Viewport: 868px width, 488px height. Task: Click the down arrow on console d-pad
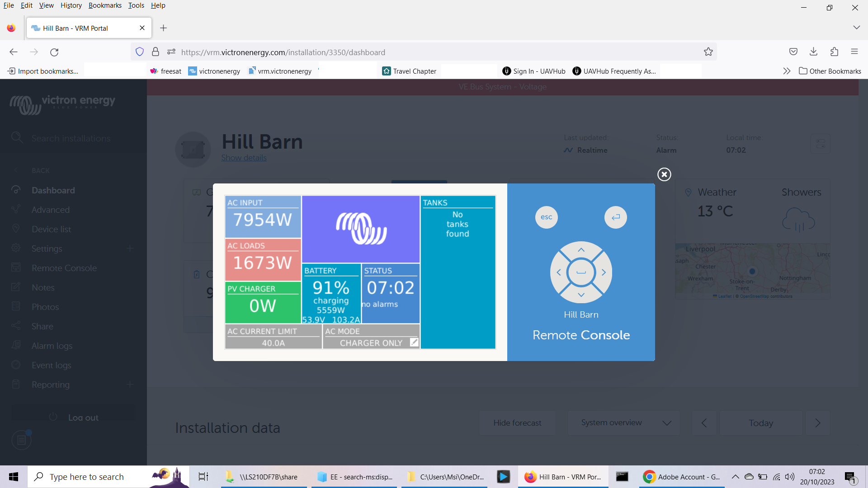click(581, 295)
